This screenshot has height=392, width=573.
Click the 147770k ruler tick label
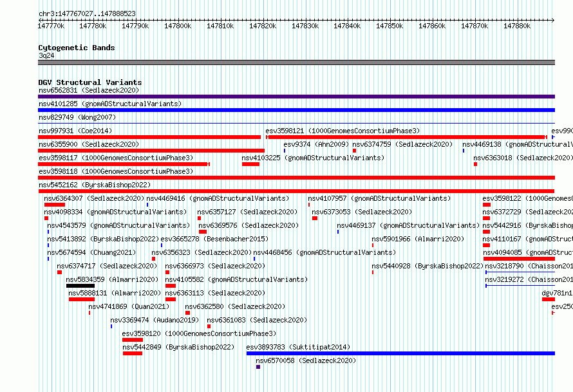(x=51, y=26)
